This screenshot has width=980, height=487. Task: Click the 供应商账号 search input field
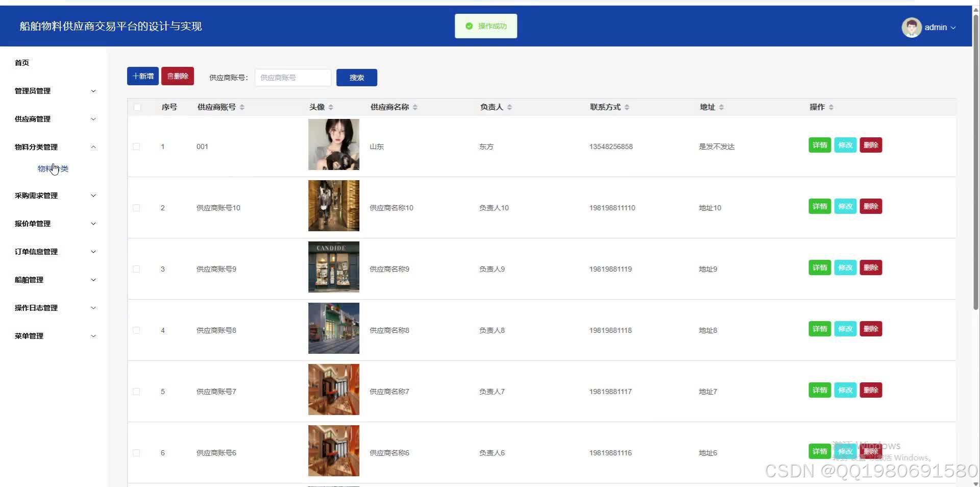coord(292,77)
